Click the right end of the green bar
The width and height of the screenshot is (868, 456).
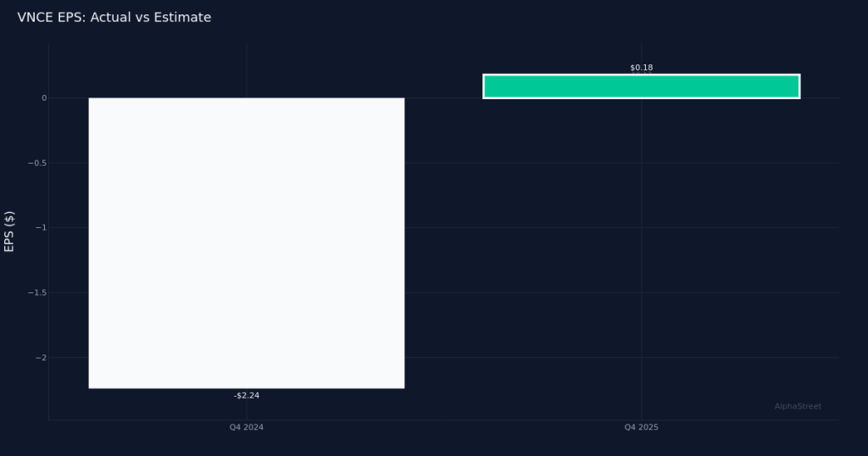coord(797,86)
